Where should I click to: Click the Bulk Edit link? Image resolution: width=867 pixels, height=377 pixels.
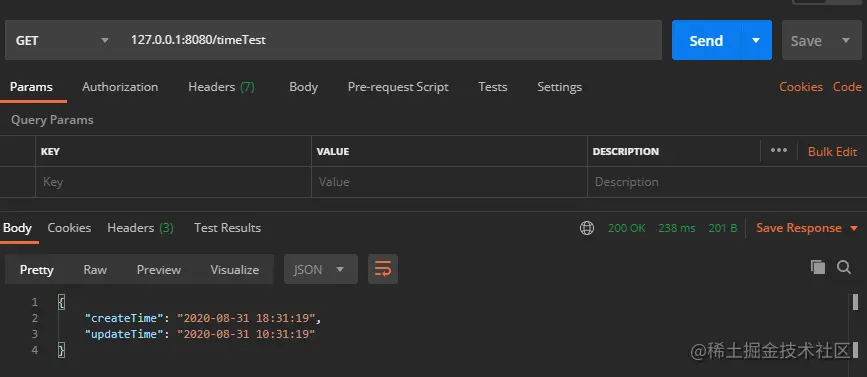(832, 151)
